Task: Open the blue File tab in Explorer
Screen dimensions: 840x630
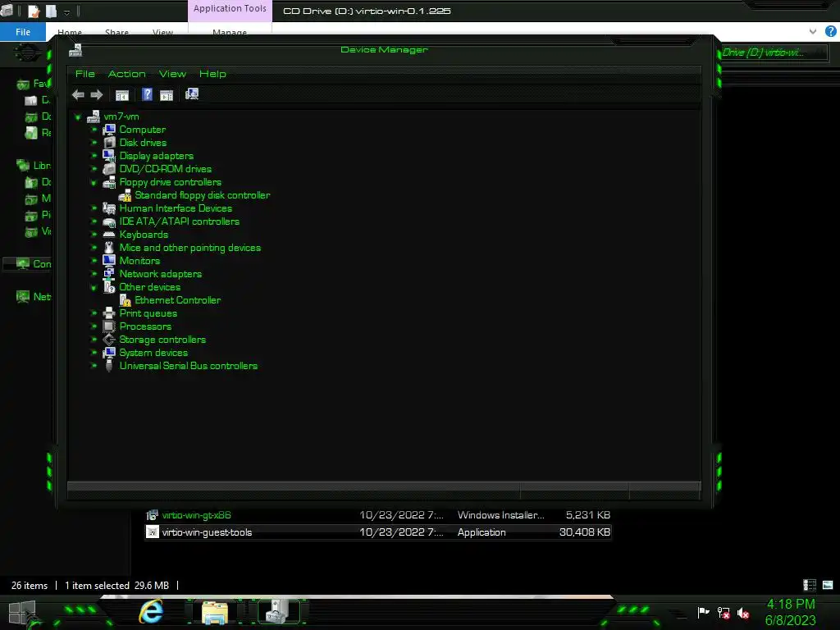Action: coord(23,32)
